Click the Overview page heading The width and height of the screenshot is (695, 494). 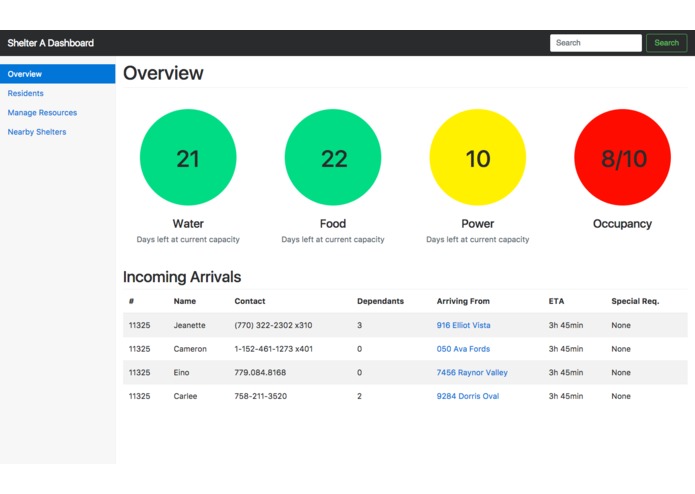tap(163, 73)
